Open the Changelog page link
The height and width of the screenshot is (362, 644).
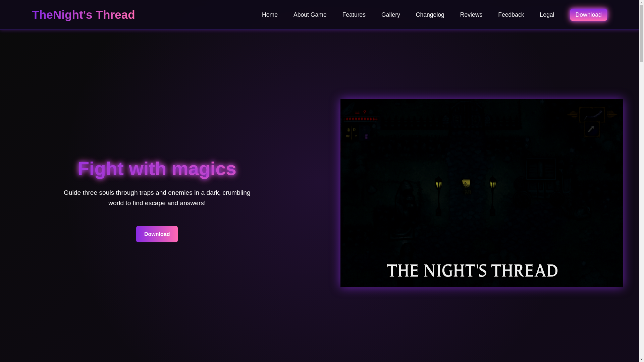tap(430, 15)
